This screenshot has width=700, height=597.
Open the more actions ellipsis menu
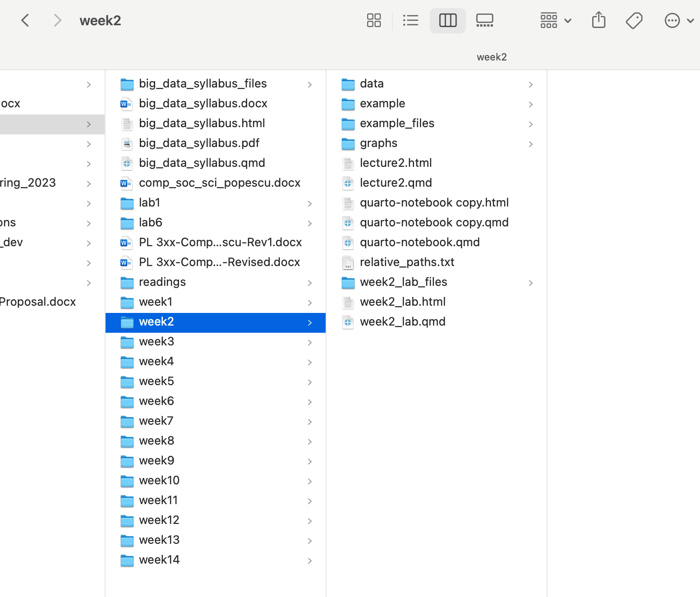point(678,20)
